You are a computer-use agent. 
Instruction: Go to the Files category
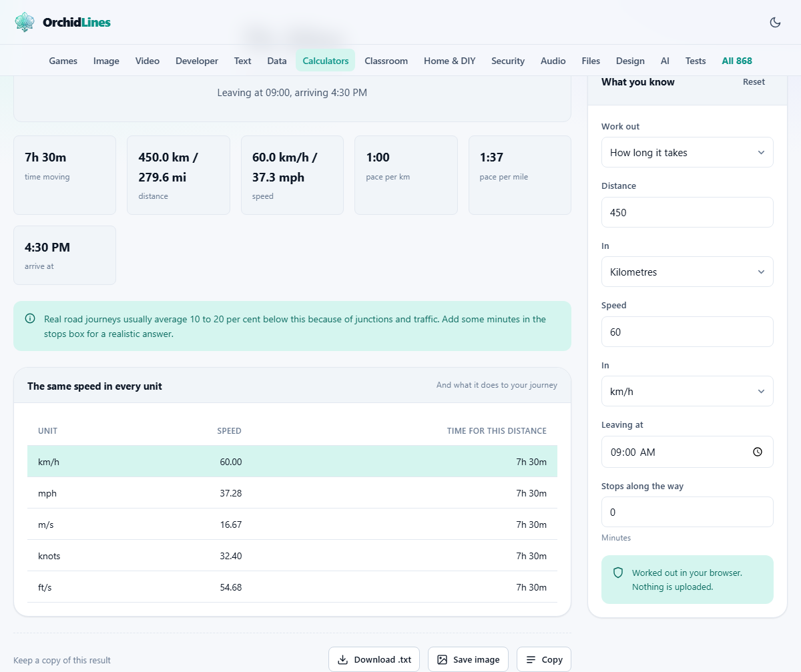coord(591,61)
